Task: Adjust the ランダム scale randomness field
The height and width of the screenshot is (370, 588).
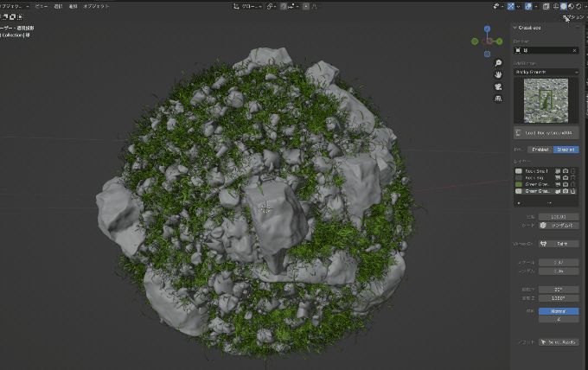Action: [559, 271]
